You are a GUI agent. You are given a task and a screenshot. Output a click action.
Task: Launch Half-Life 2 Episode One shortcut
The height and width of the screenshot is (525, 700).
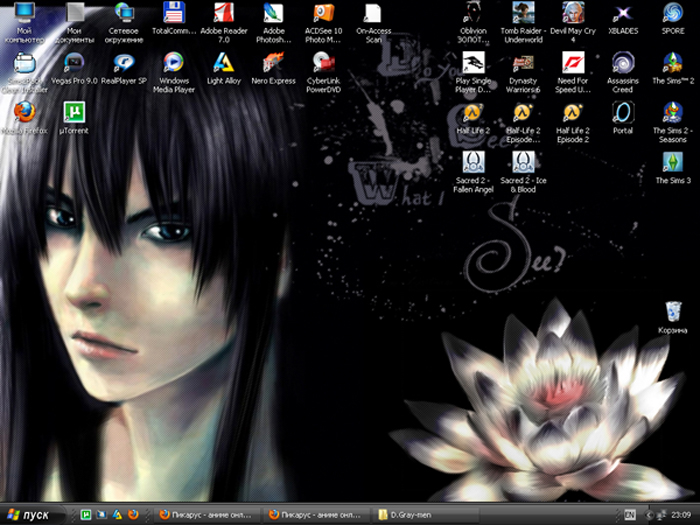[x=523, y=122]
